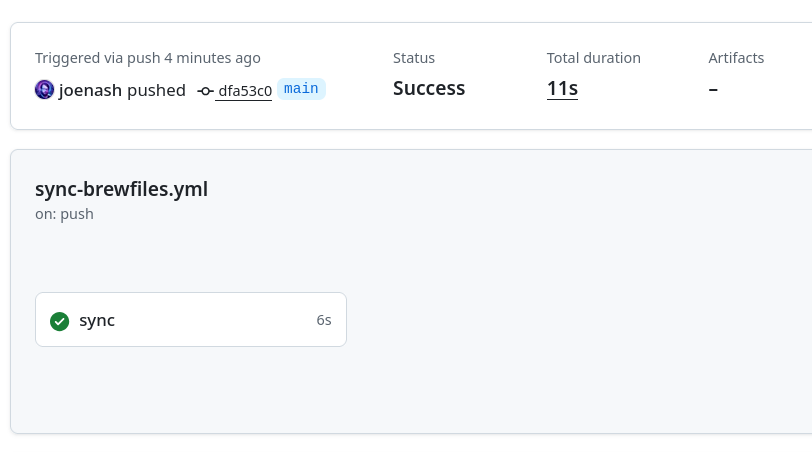Click blank area of workflow graph panel
The width and height of the screenshot is (812, 452).
560,330
